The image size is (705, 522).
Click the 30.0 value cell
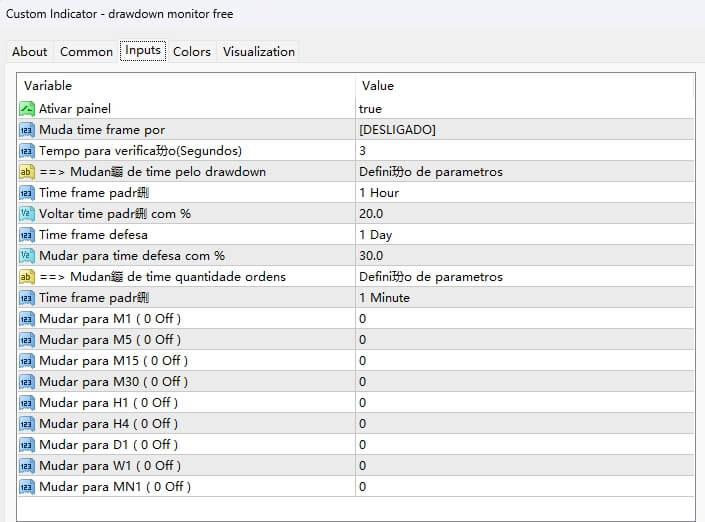click(525, 256)
